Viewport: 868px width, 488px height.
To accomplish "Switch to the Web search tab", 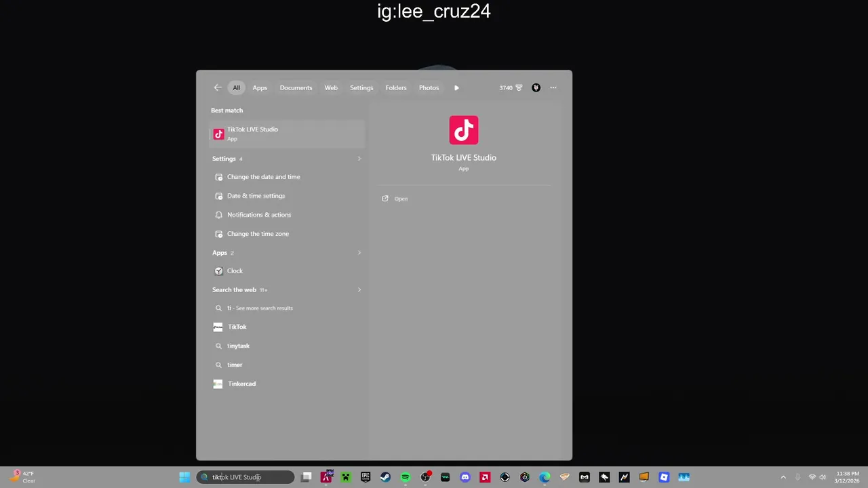I will click(331, 87).
